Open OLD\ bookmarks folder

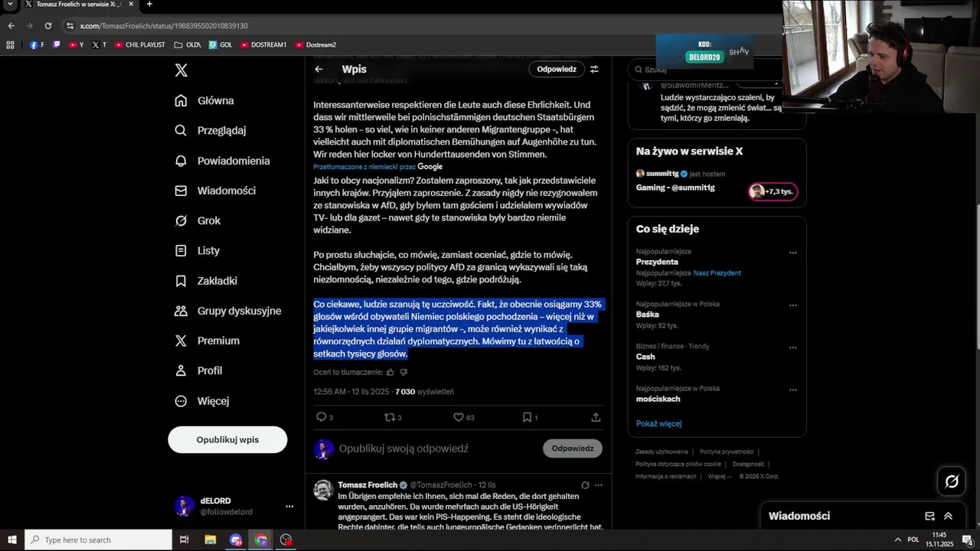[x=187, y=44]
